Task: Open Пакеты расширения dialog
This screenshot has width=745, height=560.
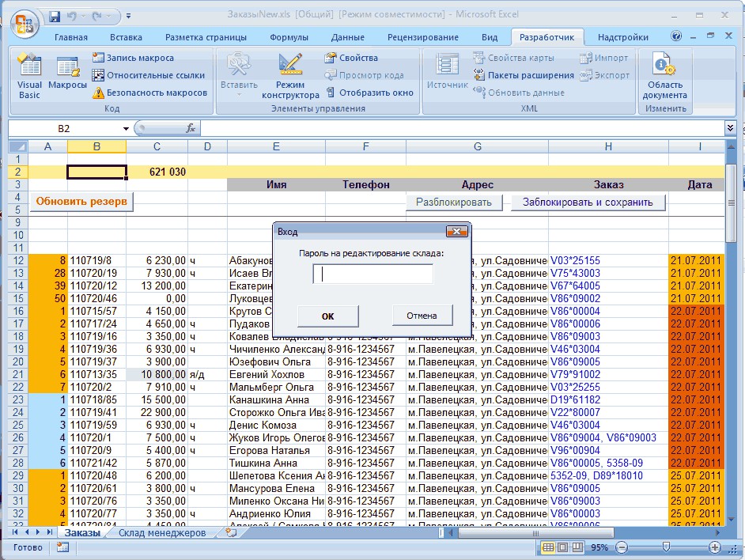Action: pos(524,75)
